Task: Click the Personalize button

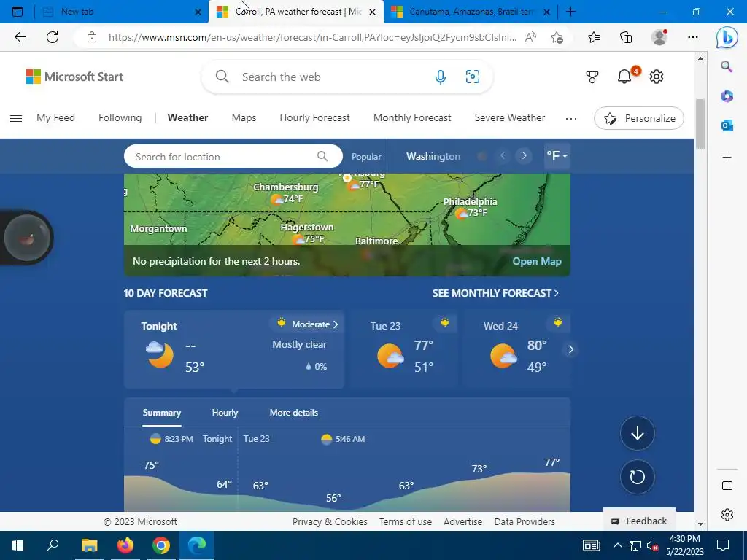Action: pyautogui.click(x=639, y=118)
